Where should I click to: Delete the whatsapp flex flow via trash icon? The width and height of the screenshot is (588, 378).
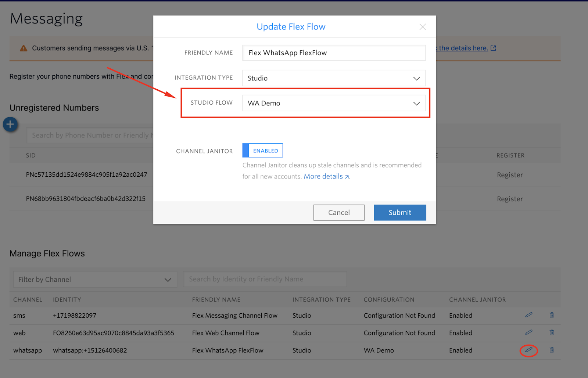552,350
